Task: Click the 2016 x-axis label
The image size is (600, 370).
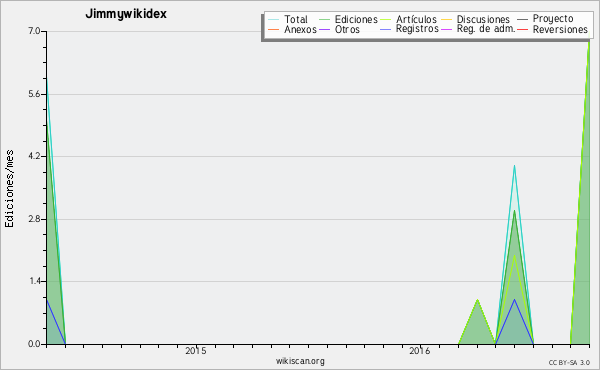Action: pyautogui.click(x=419, y=350)
